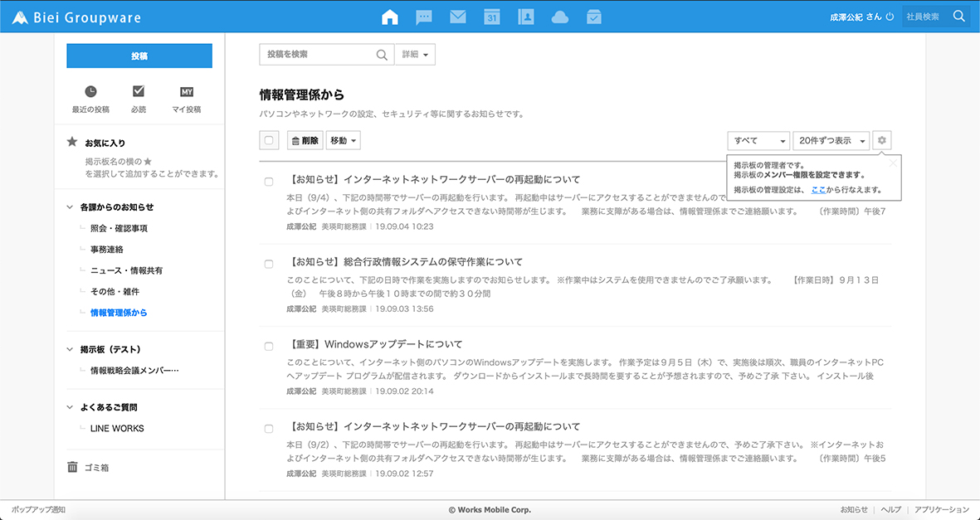Open the Home icon in top bar
980x520 pixels.
(389, 17)
